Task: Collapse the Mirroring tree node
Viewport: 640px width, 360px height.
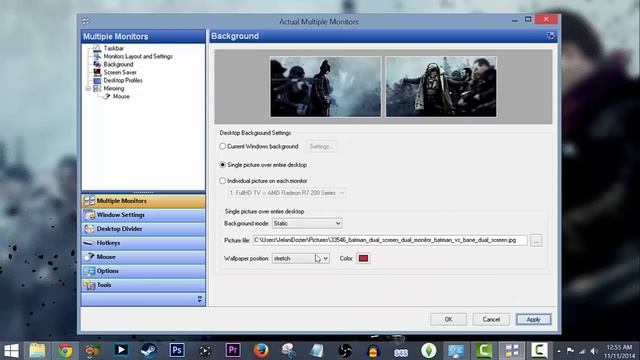Action: 88,88
